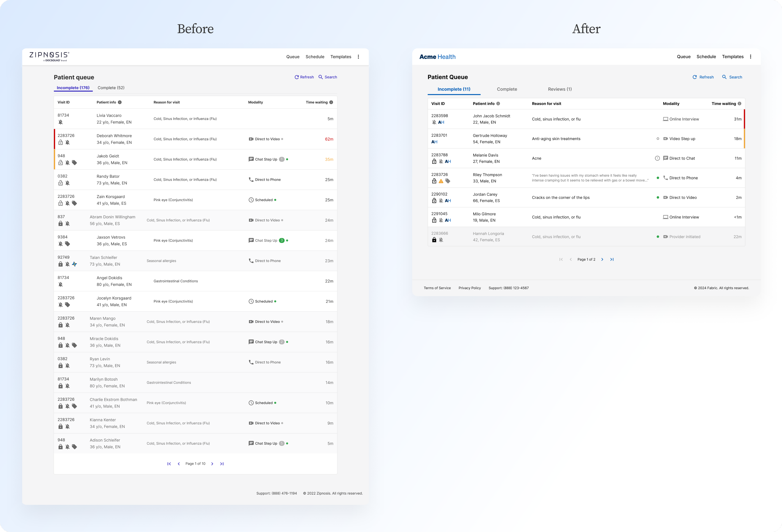Click the Acme Health logo
This screenshot has height=532, width=782.
[x=437, y=57]
